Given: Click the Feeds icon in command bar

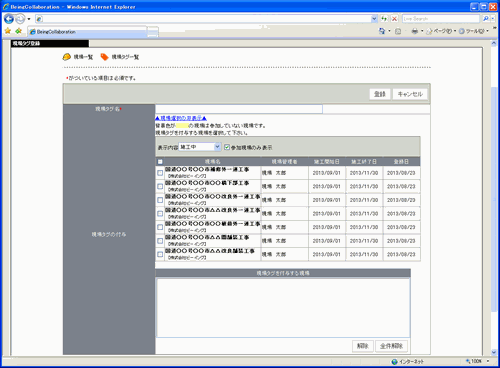Looking at the screenshot, I should 398,31.
